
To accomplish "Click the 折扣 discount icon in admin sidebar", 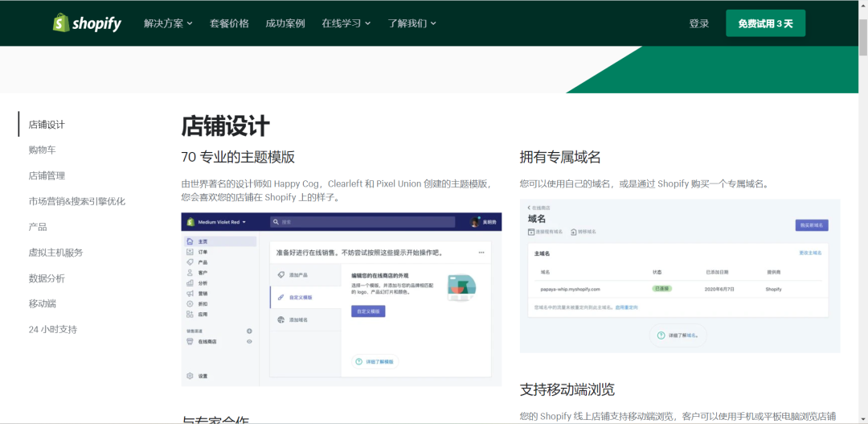I will pos(190,304).
